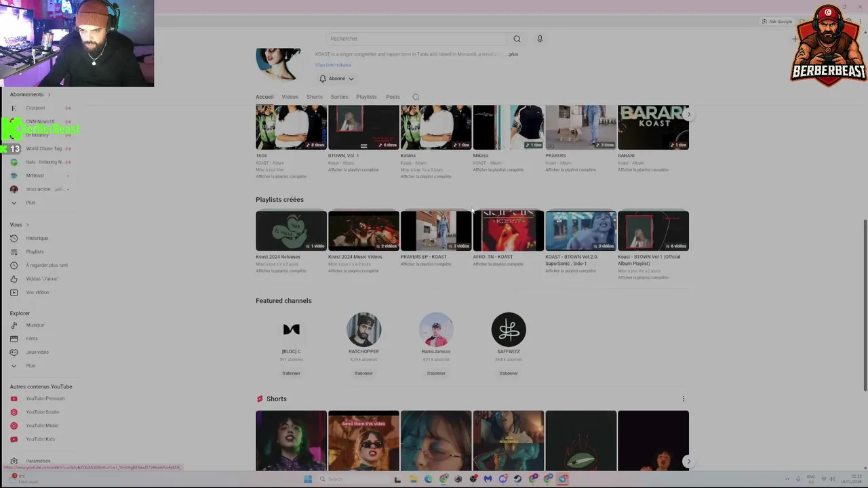Open the Abonné notification dropdown
Screen dimensions: 868x488
(336, 79)
